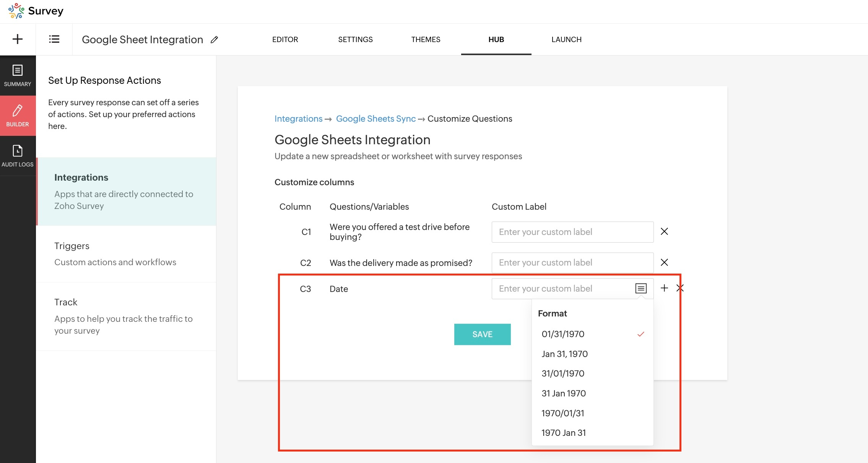Choose the Jan 31, 1970 format option
The height and width of the screenshot is (463, 868).
point(564,354)
